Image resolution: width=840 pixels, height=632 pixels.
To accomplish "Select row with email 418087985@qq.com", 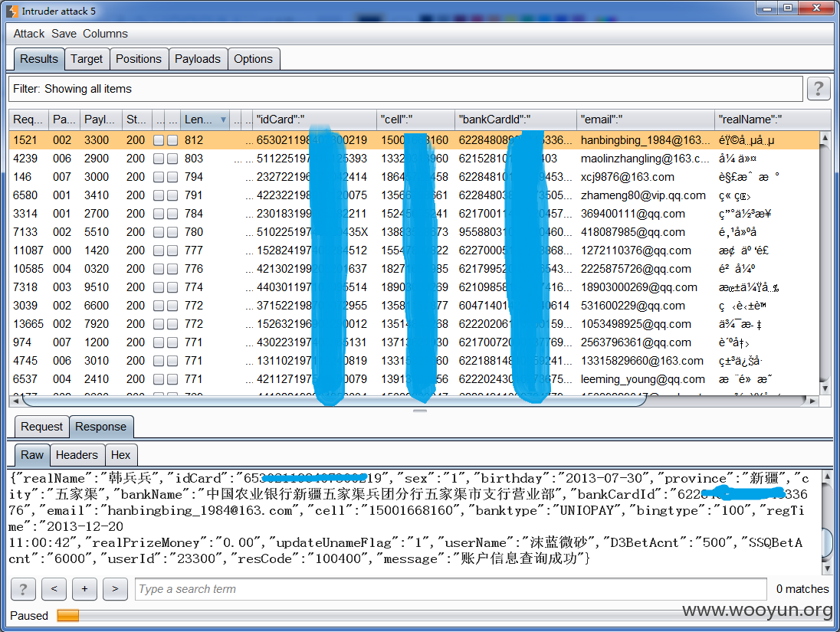I will (x=414, y=232).
